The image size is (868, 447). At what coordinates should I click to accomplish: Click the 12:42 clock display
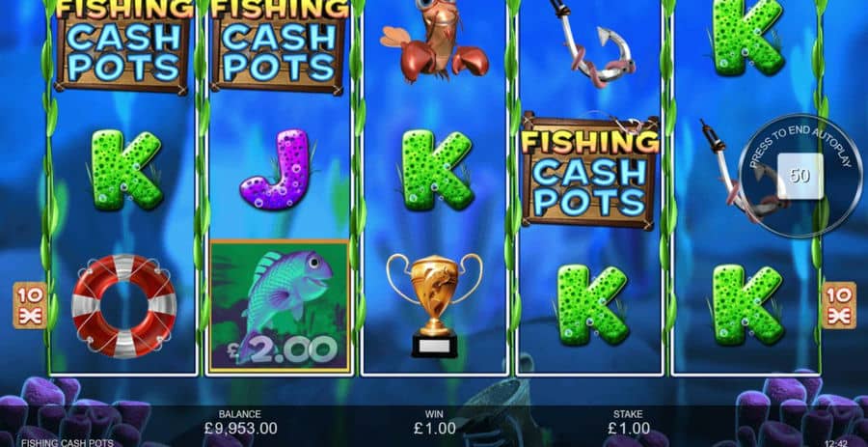click(836, 443)
